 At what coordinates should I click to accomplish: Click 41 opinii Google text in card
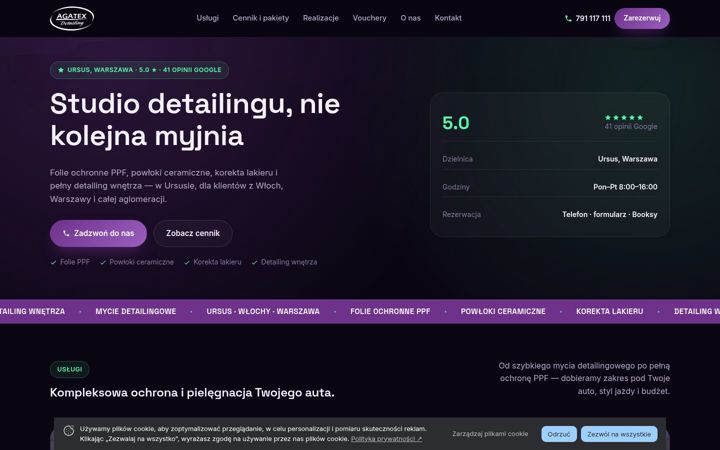pyautogui.click(x=631, y=127)
